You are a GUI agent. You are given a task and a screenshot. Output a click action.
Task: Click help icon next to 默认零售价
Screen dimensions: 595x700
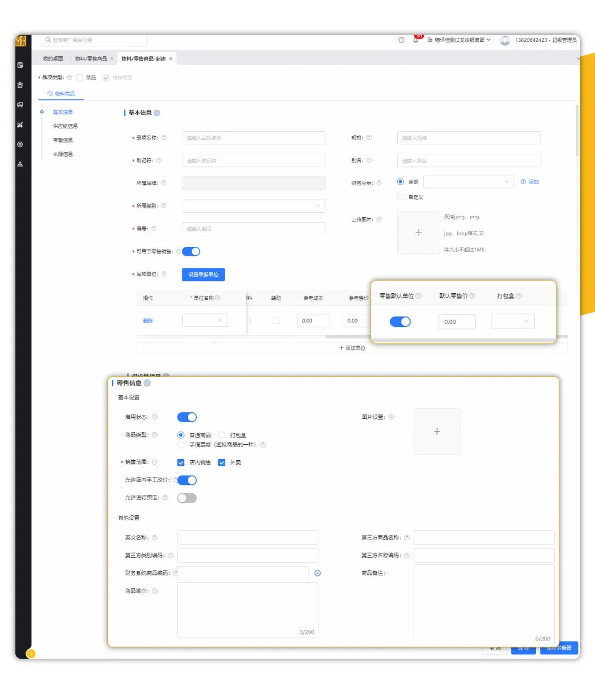pos(473,296)
